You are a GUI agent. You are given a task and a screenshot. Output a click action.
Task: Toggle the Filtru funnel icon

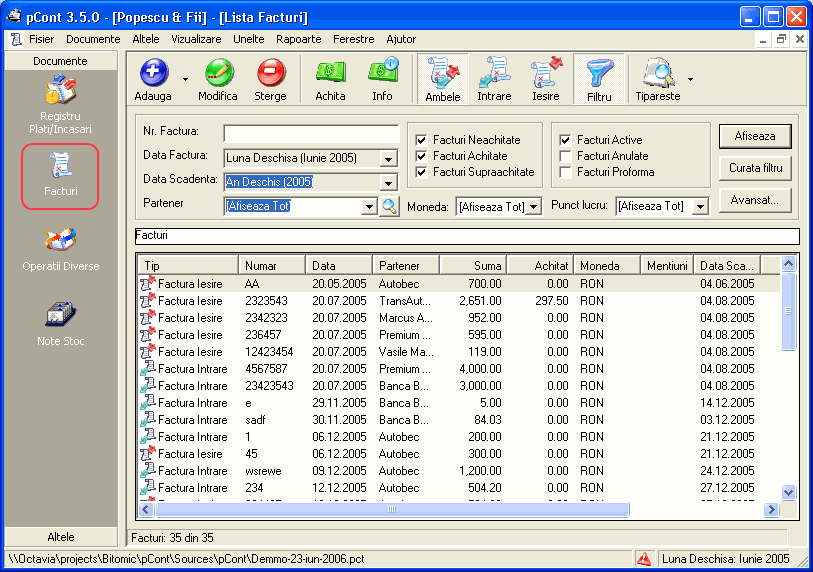tap(599, 73)
